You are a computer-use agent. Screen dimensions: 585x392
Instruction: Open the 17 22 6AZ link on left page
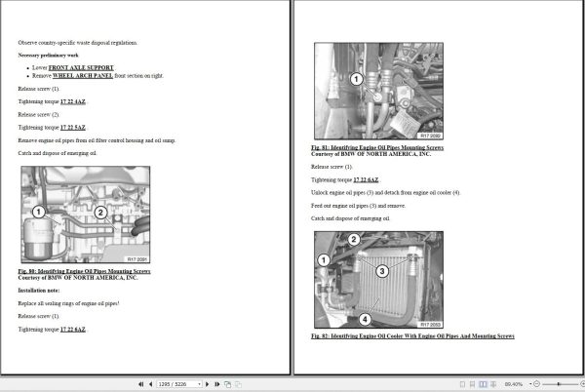73,330
